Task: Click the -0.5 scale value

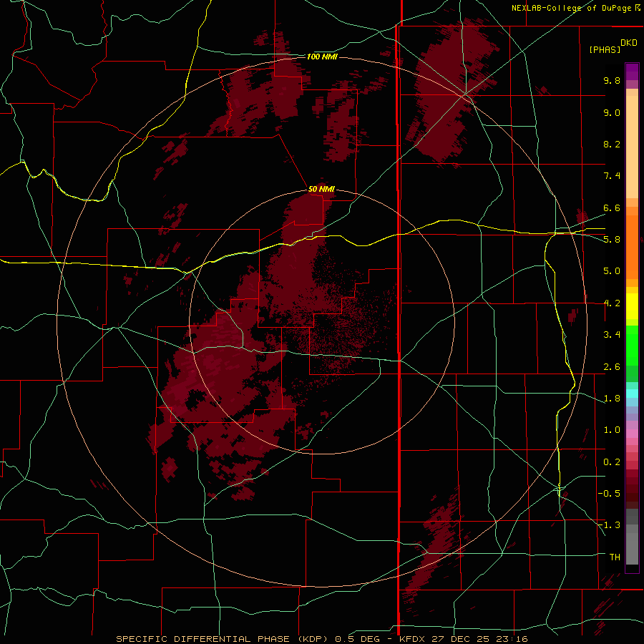Action: pos(609,494)
